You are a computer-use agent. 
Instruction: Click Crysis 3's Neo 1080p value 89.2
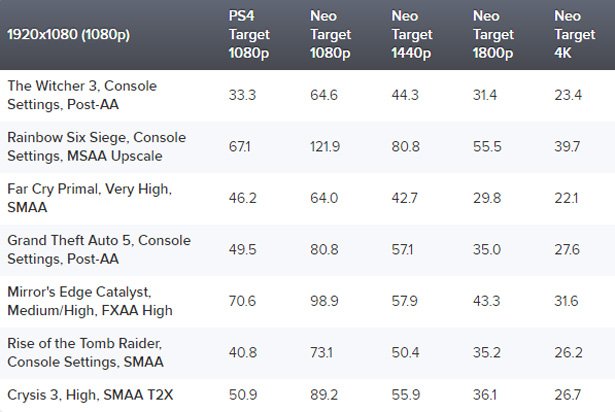pos(324,394)
